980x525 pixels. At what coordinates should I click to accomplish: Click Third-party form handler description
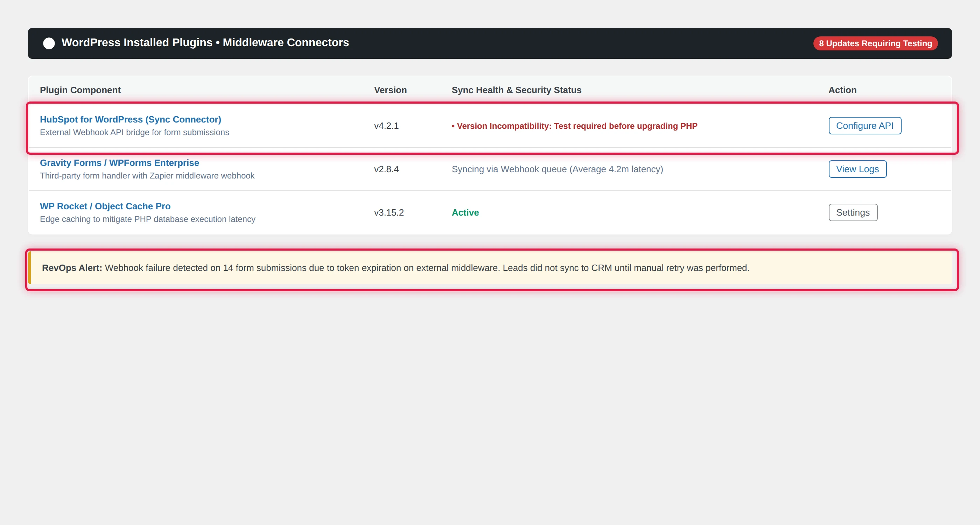[x=147, y=176]
